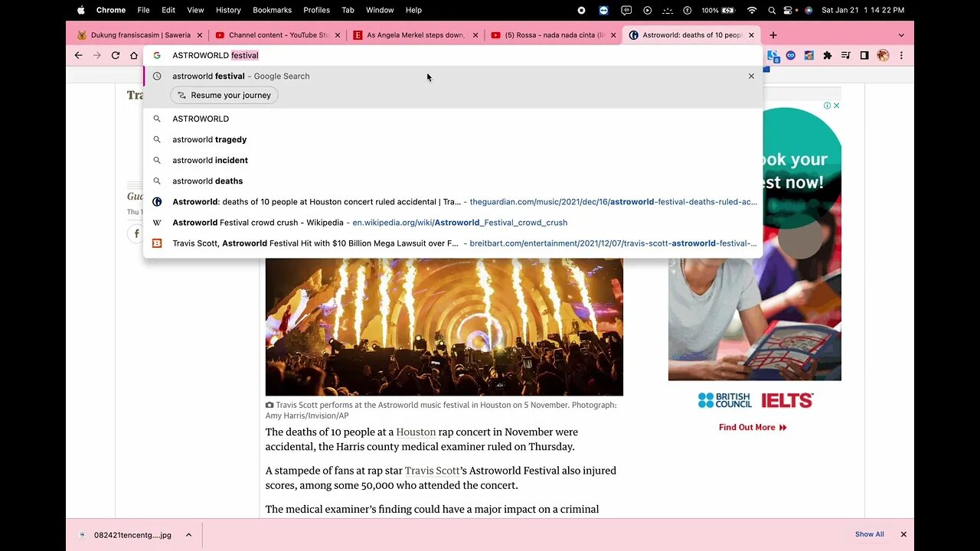Open the Chrome profile avatar

883,55
